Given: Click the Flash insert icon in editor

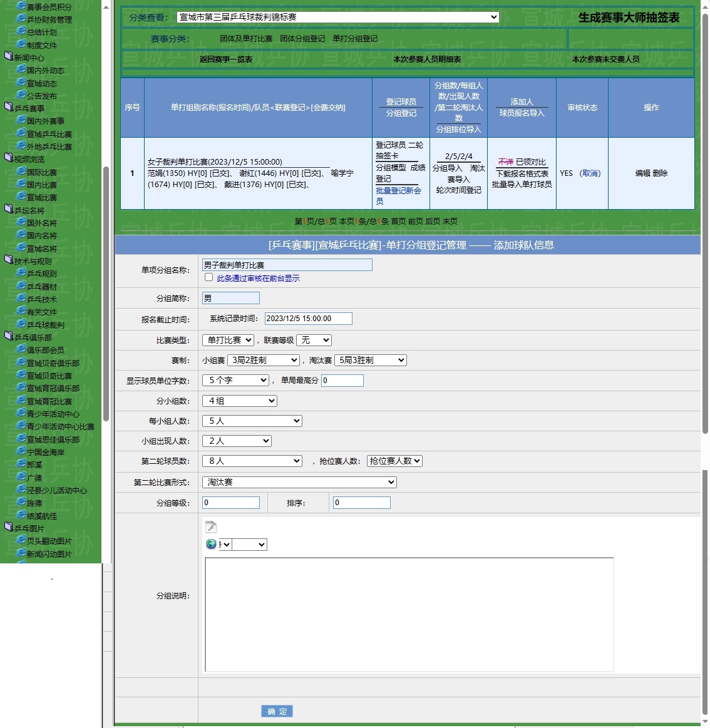Looking at the screenshot, I should pyautogui.click(x=211, y=527).
